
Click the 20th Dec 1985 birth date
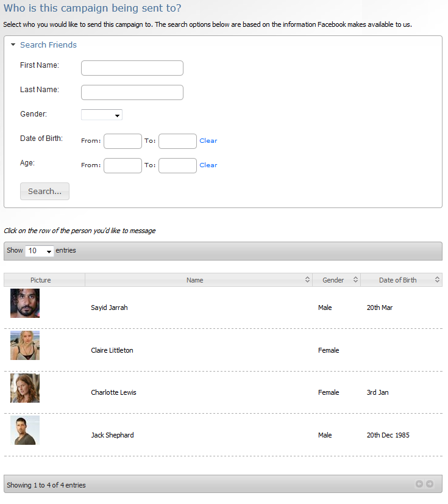(388, 435)
